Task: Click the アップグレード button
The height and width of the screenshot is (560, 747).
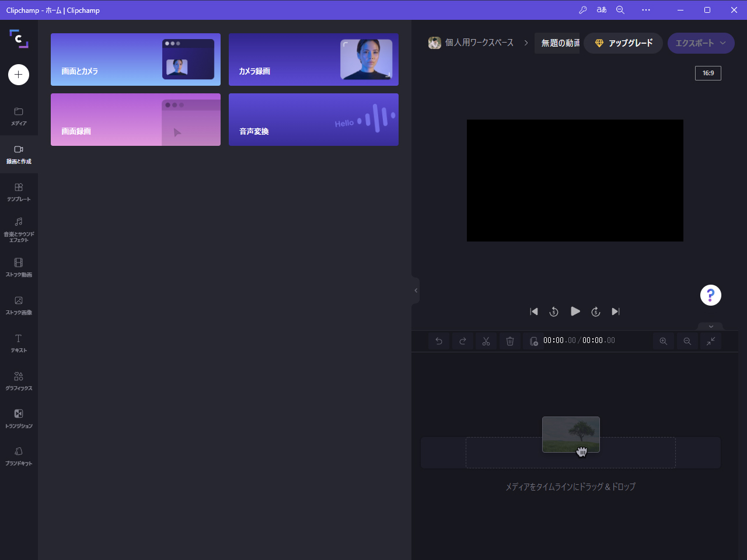Action: coord(623,43)
